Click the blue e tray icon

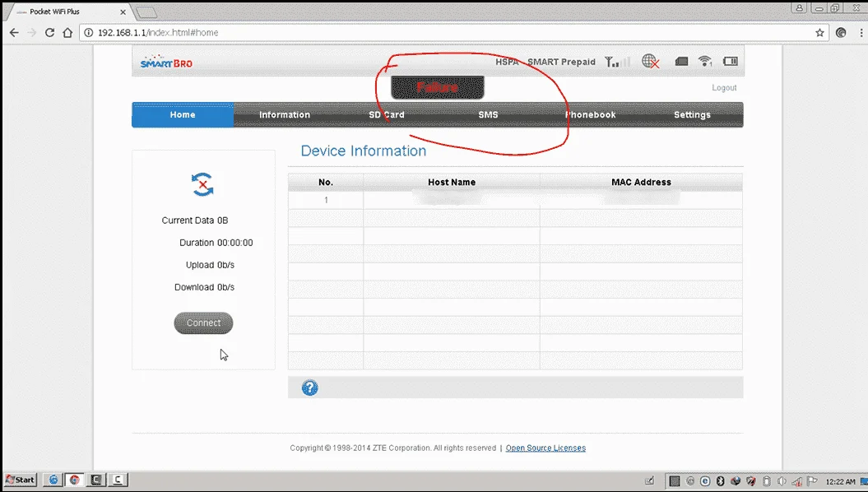705,481
